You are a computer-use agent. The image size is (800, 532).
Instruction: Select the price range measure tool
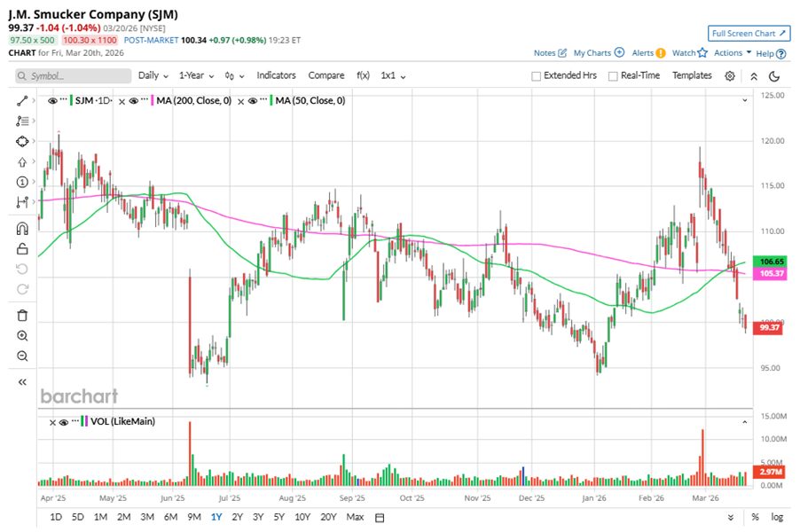(x=22, y=202)
